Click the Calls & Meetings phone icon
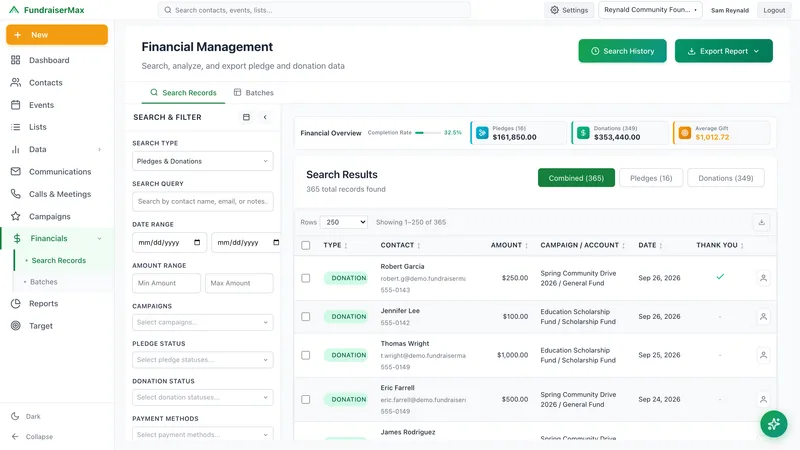The height and width of the screenshot is (450, 800). pos(16,194)
